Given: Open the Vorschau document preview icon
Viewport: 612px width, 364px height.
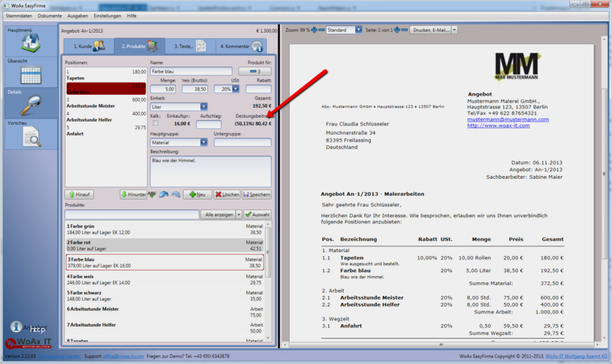Looking at the screenshot, I should point(31,137).
